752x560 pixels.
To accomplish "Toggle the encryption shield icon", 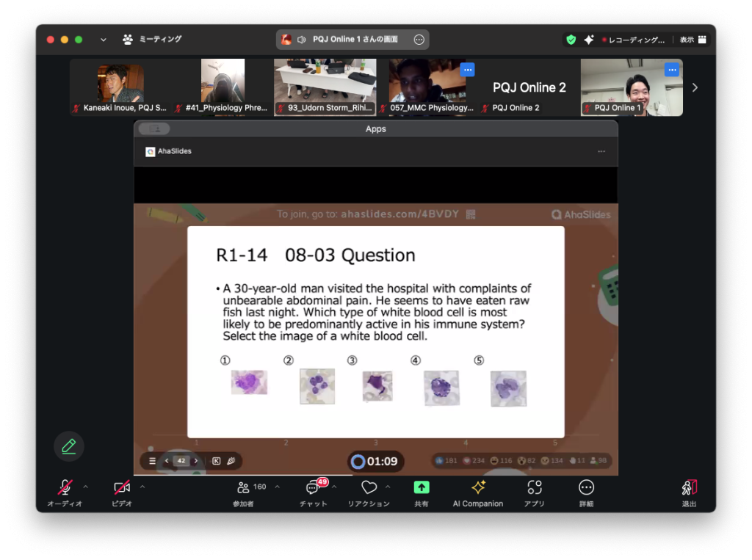I will (571, 40).
